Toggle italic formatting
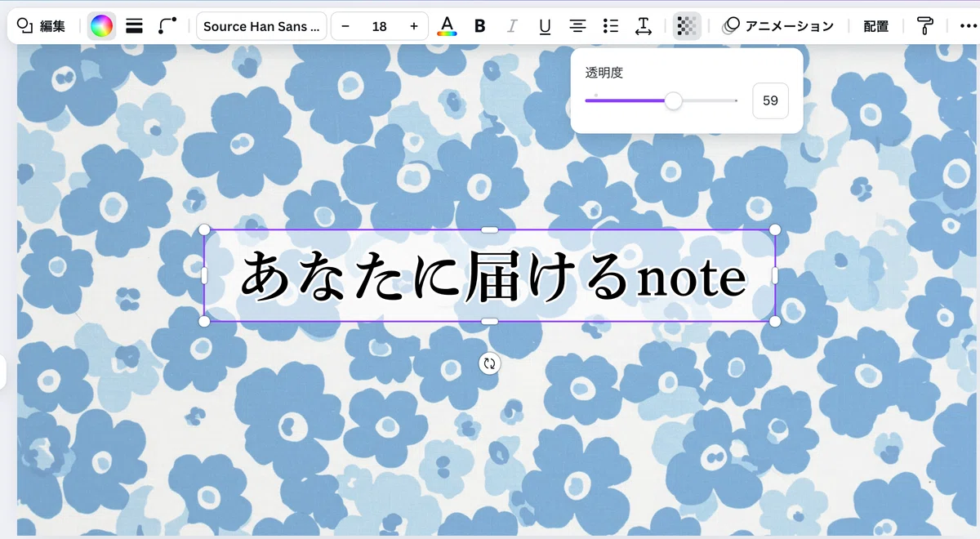Screen dimensions: 980x539 (x=512, y=26)
